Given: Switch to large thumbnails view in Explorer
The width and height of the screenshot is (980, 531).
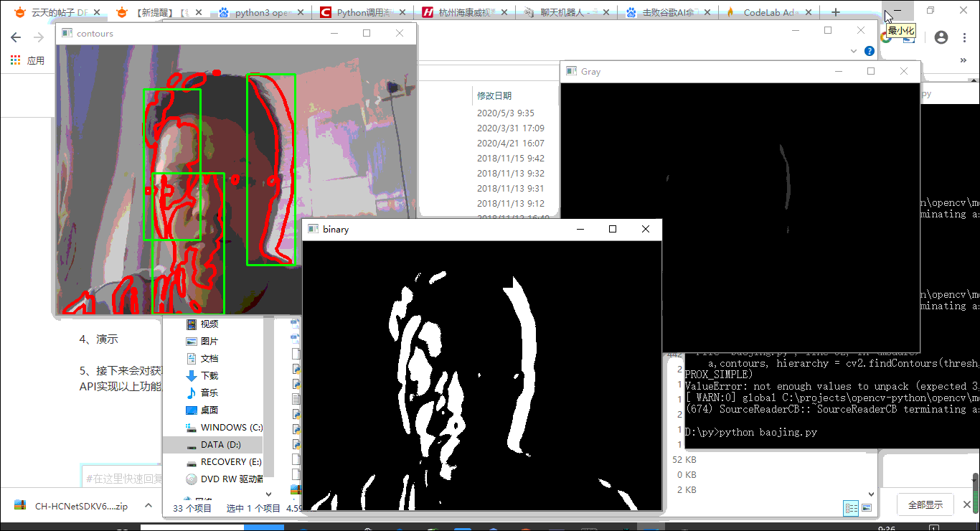Looking at the screenshot, I should [867, 508].
